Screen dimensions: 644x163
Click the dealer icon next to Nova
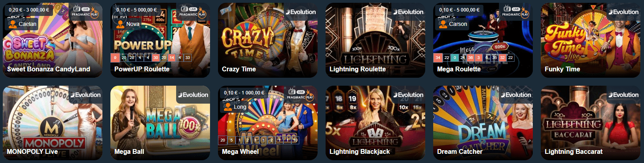coord(120,24)
